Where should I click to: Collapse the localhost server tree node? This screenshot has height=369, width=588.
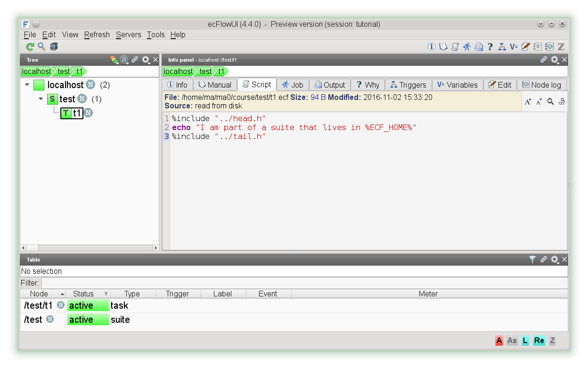point(27,85)
